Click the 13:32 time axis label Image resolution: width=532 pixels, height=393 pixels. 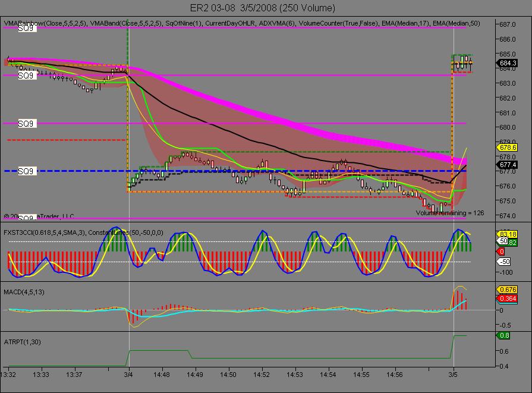8,375
